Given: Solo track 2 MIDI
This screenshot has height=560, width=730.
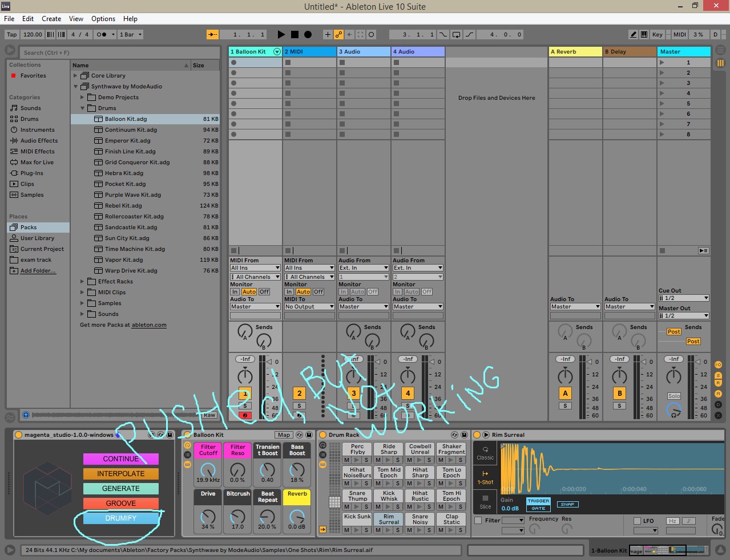Looking at the screenshot, I should pyautogui.click(x=299, y=406).
